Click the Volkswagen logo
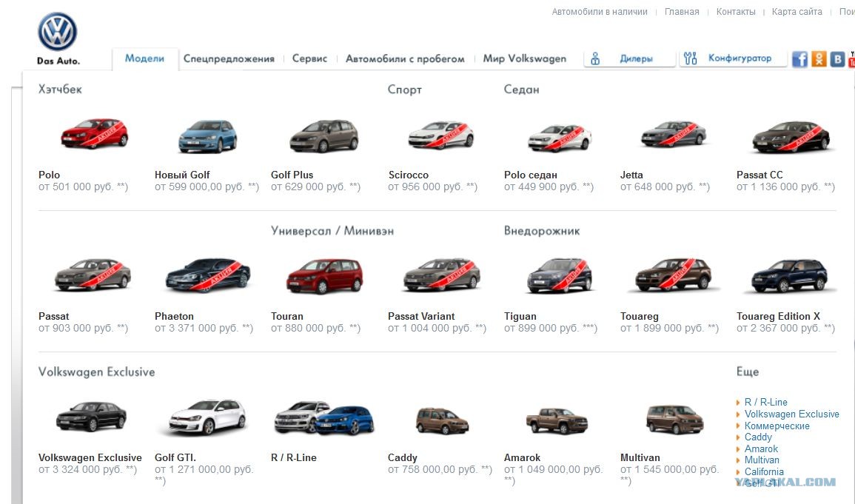This screenshot has height=504, width=855. coord(57,32)
